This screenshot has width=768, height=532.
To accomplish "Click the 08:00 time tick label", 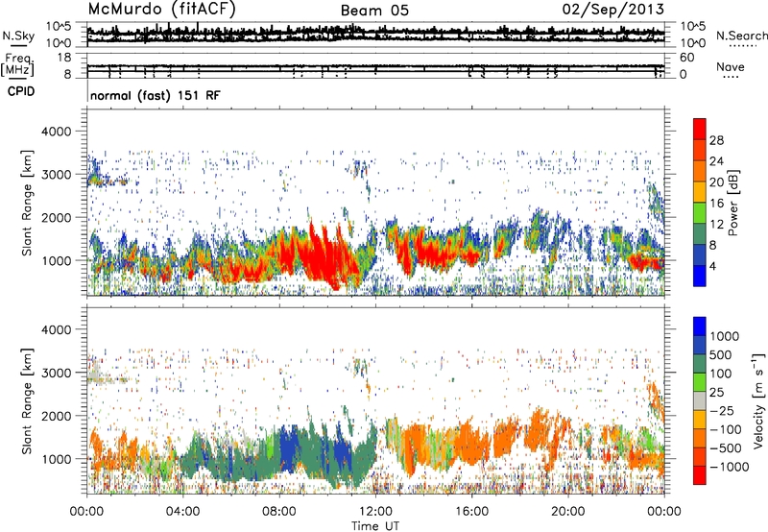I will click(x=279, y=512).
